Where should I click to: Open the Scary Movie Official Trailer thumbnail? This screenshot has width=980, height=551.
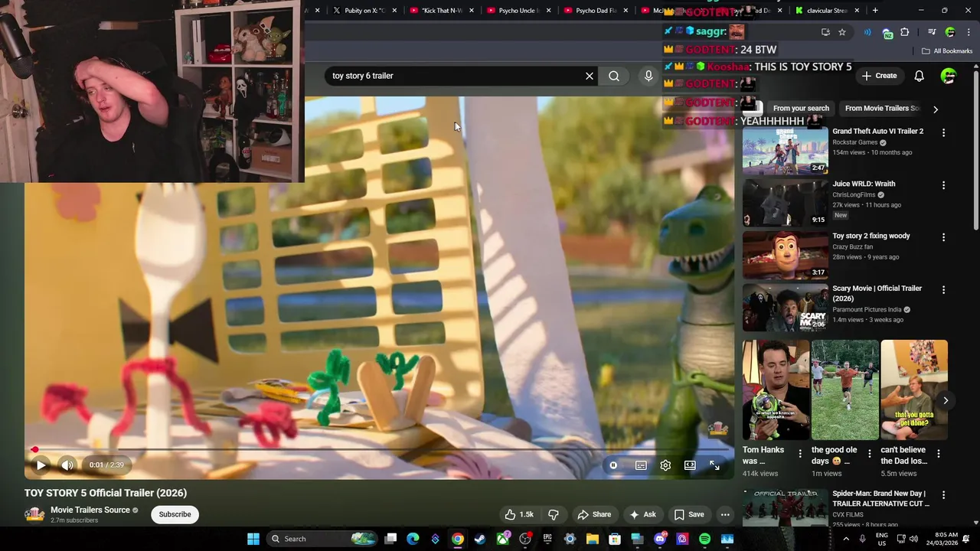point(786,308)
